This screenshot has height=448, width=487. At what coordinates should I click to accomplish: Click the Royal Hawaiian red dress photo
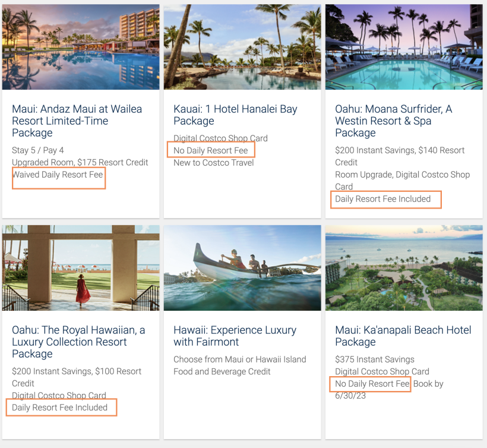tap(81, 268)
